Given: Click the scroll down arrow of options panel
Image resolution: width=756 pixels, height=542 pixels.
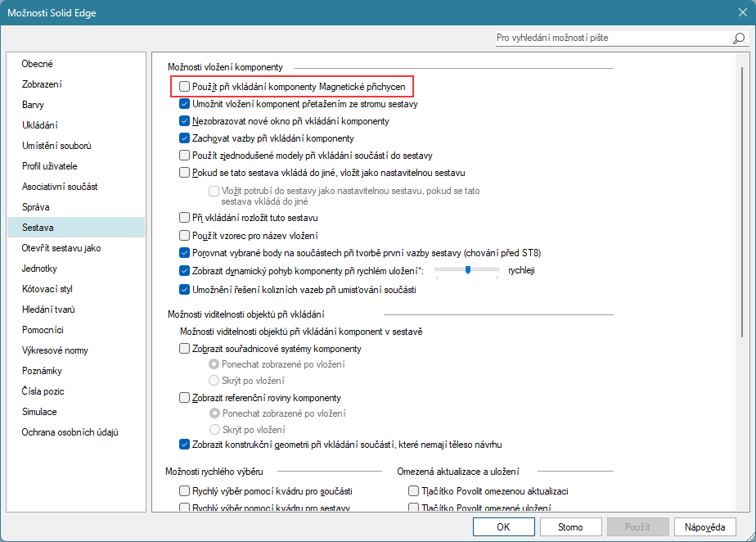Looking at the screenshot, I should pyautogui.click(x=740, y=505).
